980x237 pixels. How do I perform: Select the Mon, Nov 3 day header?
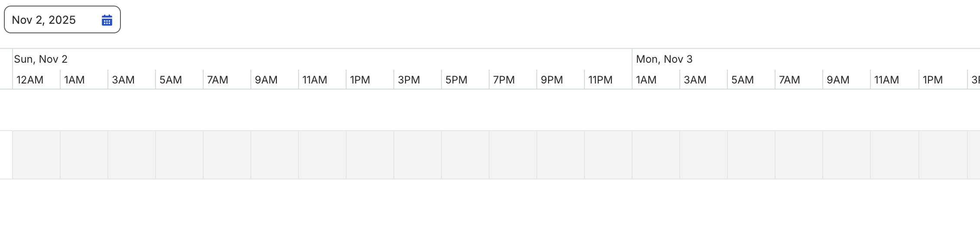(x=664, y=59)
